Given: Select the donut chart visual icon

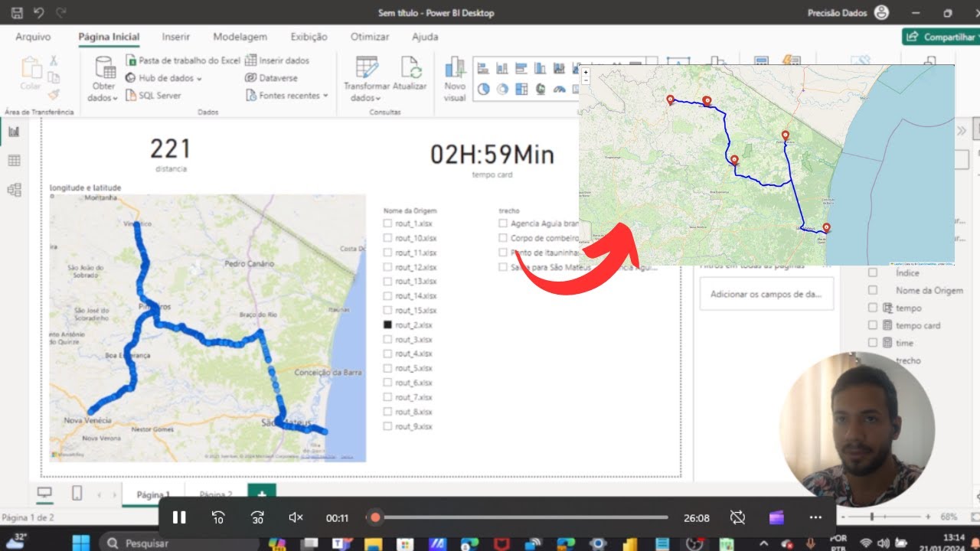Looking at the screenshot, I should (x=502, y=89).
